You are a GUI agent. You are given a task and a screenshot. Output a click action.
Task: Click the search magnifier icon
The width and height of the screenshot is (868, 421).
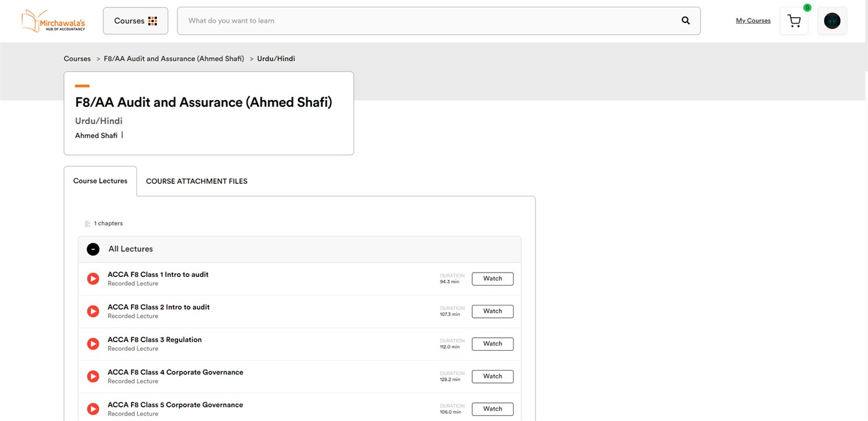pyautogui.click(x=686, y=20)
